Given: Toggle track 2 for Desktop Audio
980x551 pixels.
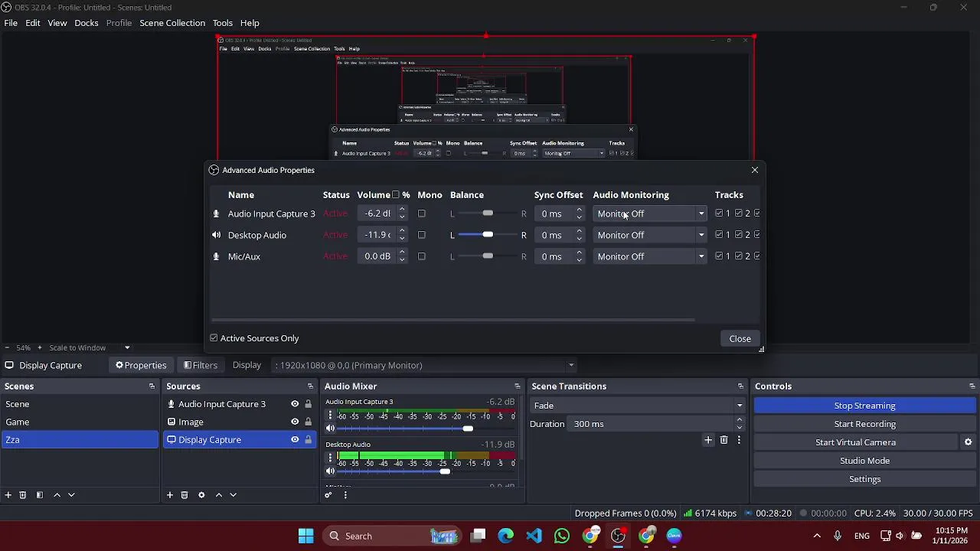Looking at the screenshot, I should coord(739,235).
